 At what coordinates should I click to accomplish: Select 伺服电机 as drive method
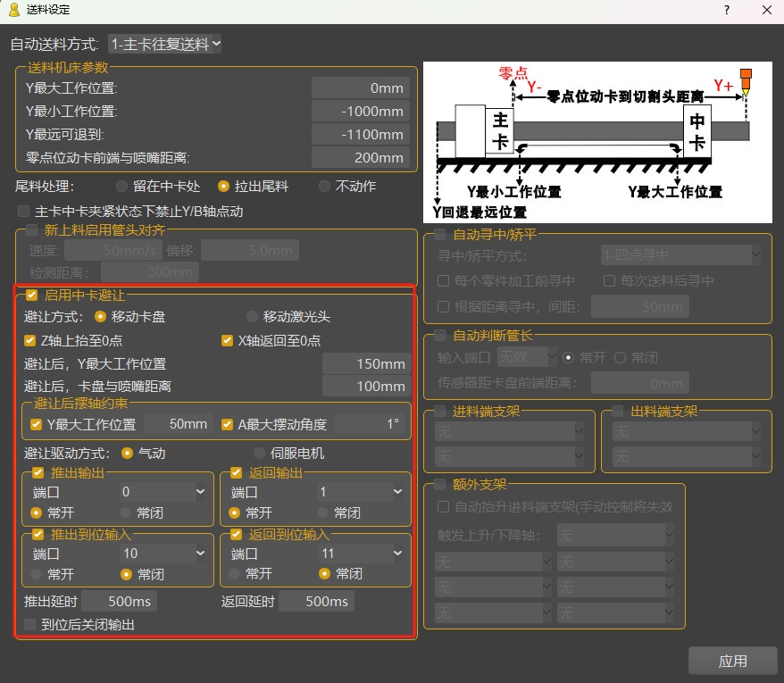click(261, 454)
